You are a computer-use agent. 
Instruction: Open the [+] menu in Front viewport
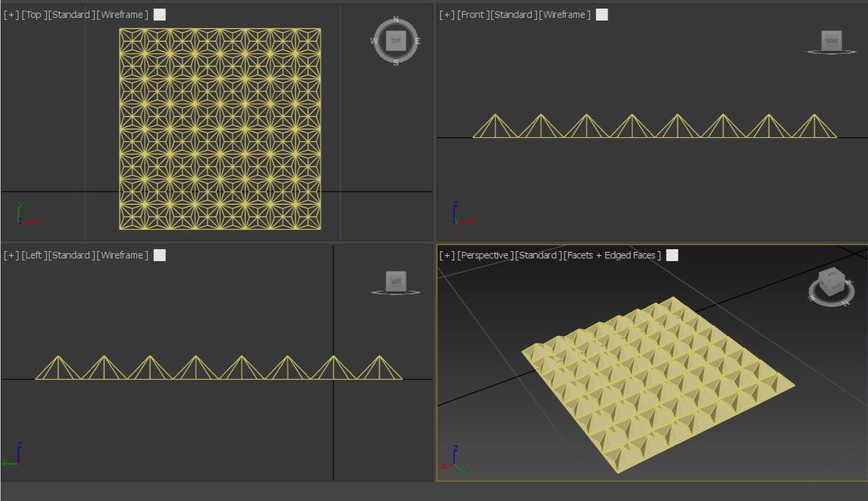[447, 15]
